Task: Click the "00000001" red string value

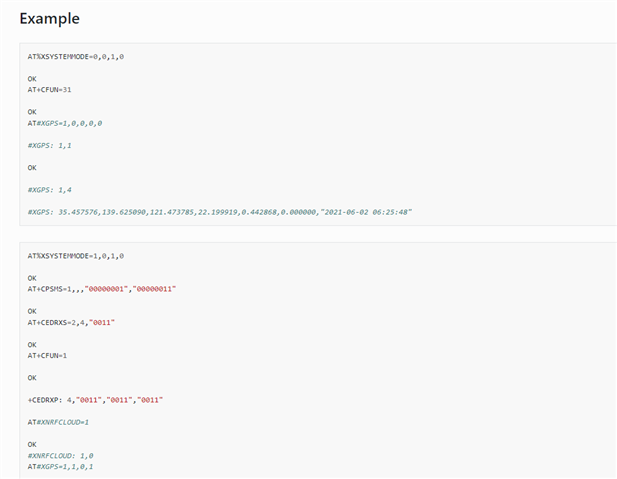Action: 106,289
